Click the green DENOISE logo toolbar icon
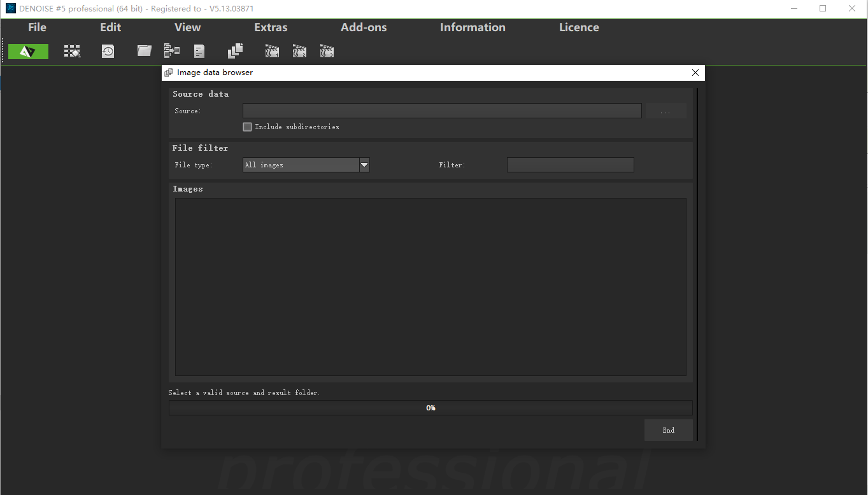Image resolution: width=868 pixels, height=495 pixels. [x=28, y=51]
